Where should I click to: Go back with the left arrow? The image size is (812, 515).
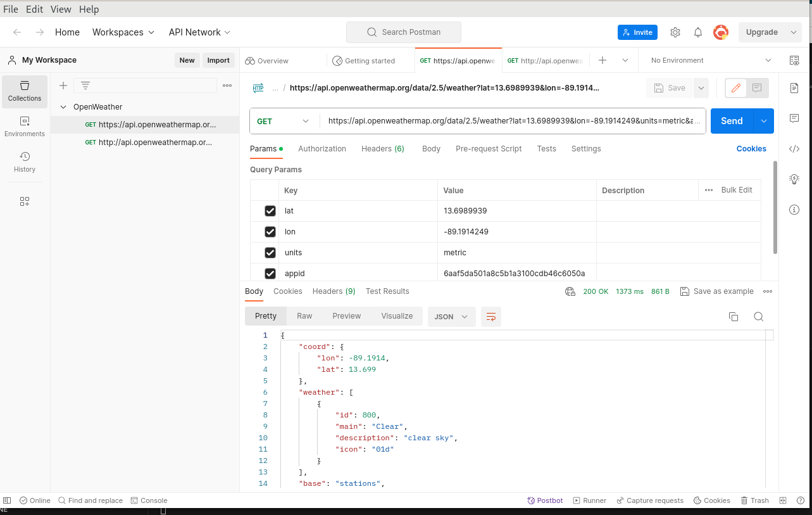click(17, 32)
